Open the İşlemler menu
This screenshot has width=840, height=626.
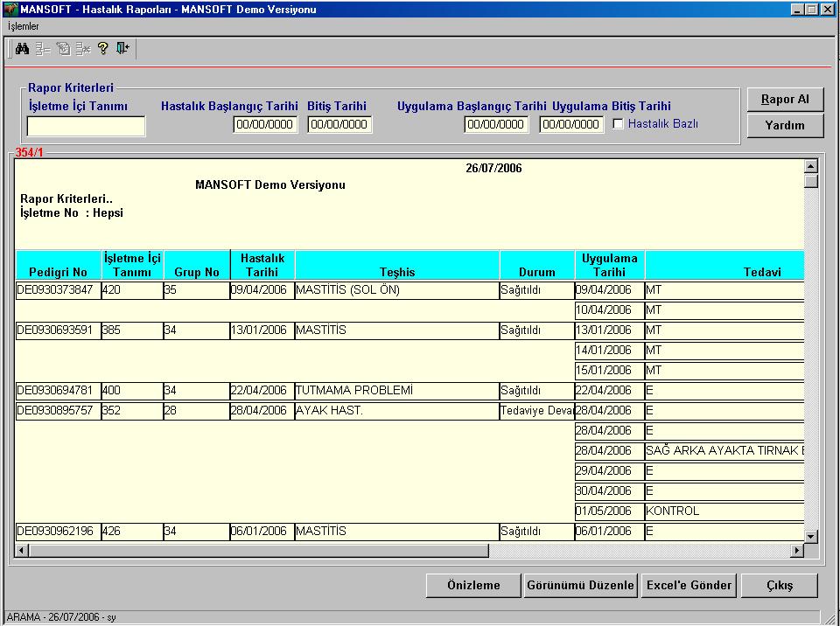click(23, 26)
